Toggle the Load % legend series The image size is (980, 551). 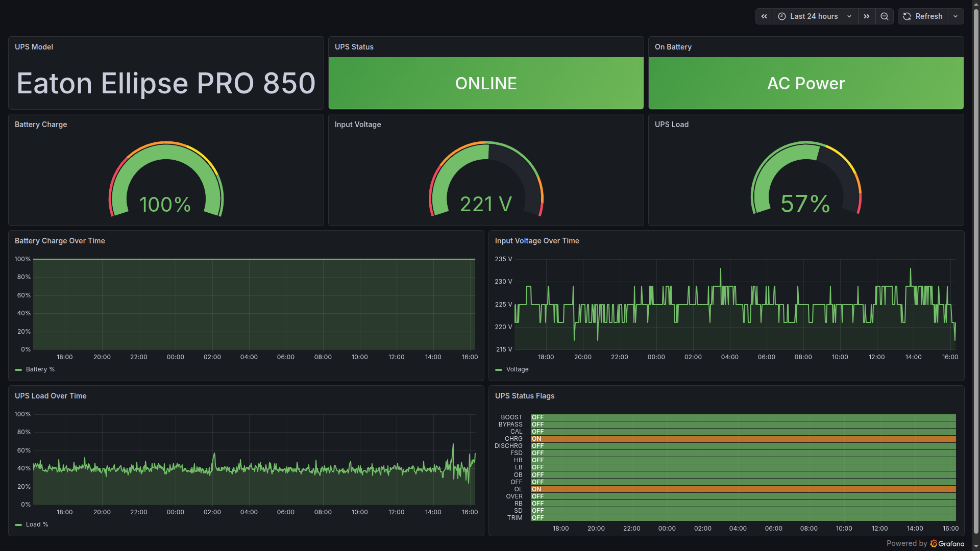[37, 524]
